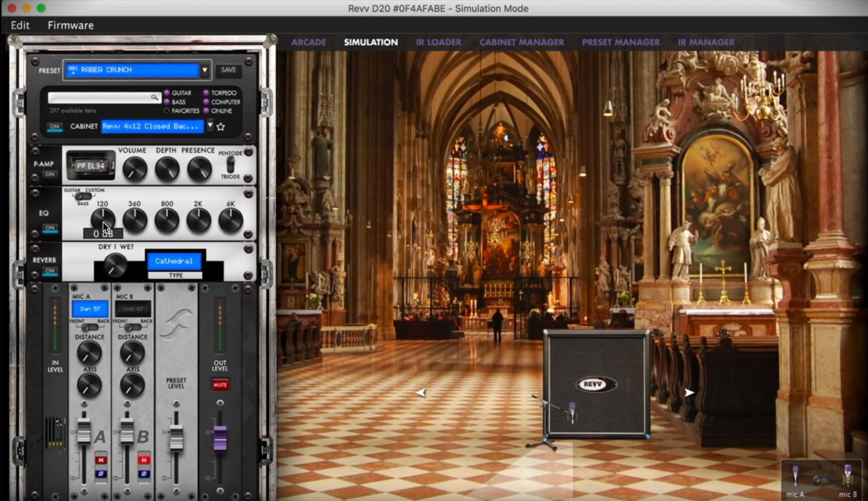Switch to the IR LOADER tab
The image size is (868, 501).
point(438,42)
